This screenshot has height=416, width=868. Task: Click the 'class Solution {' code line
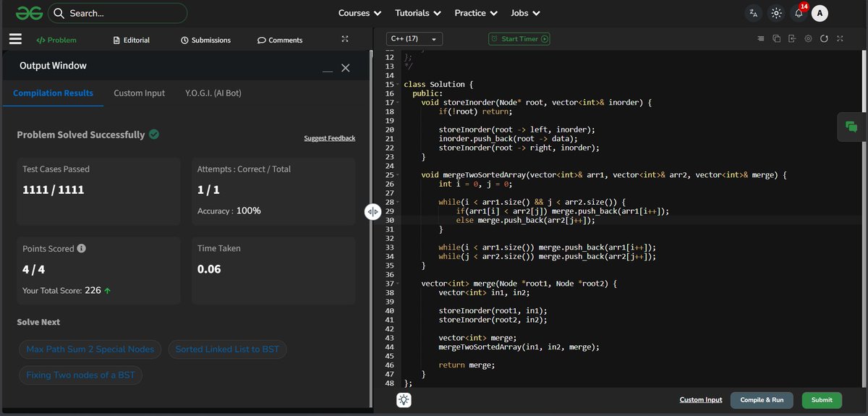click(438, 84)
